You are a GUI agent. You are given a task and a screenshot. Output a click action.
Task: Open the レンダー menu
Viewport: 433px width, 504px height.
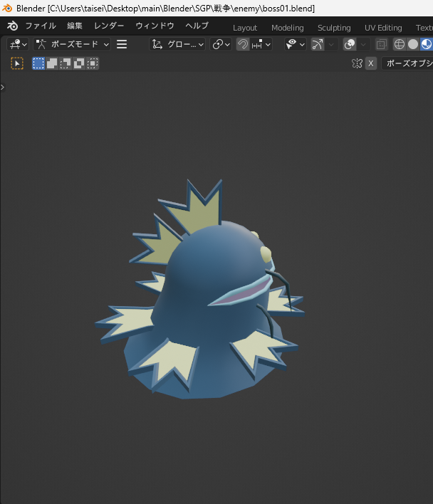(x=109, y=26)
